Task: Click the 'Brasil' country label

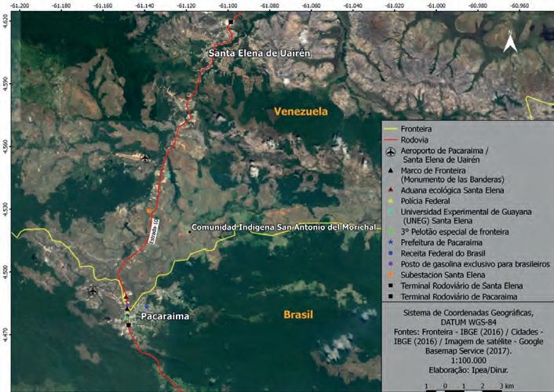Action: (x=298, y=314)
